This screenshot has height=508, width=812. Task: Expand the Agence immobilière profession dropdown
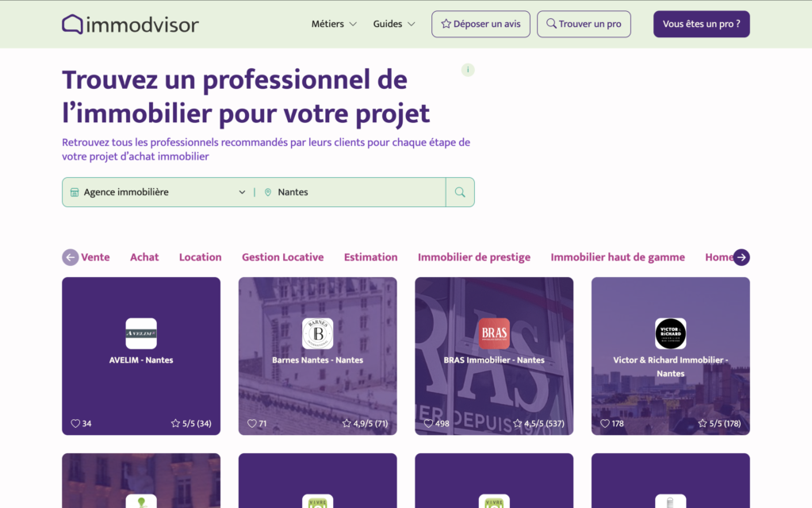158,192
